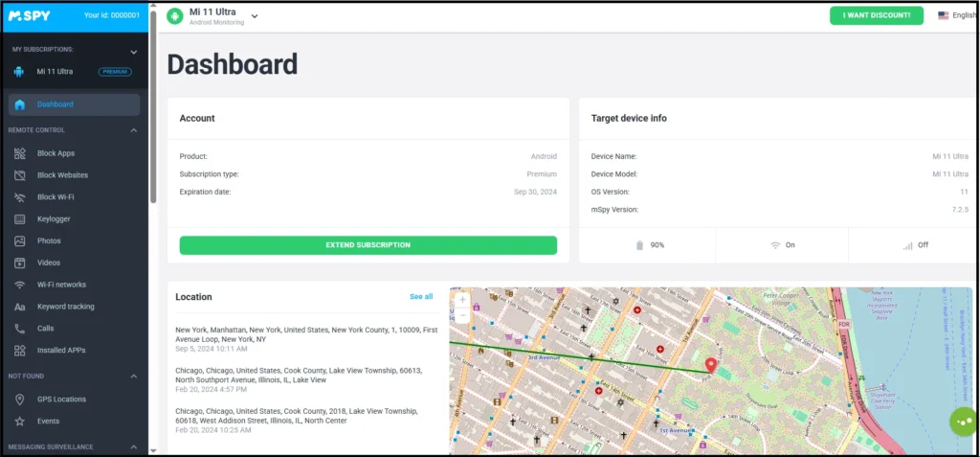Screen dimensions: 980x457
Task: Open the See all locations link
Action: click(x=421, y=297)
